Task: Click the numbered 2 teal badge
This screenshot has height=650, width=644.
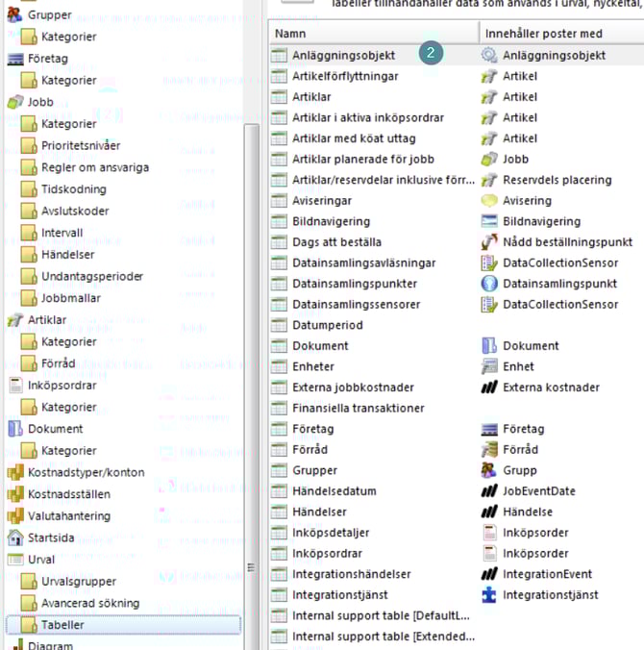Action: [433, 54]
